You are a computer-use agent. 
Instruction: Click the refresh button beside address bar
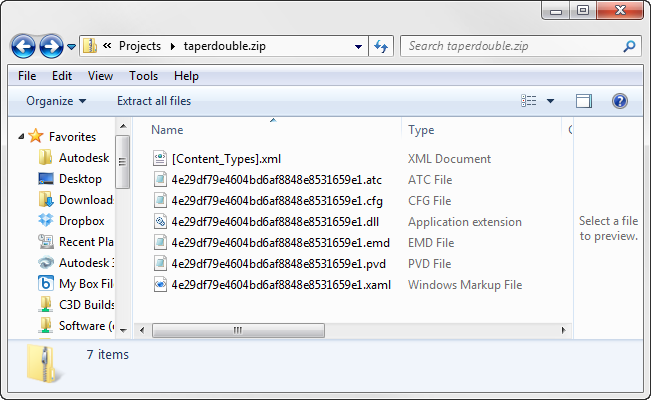(381, 46)
